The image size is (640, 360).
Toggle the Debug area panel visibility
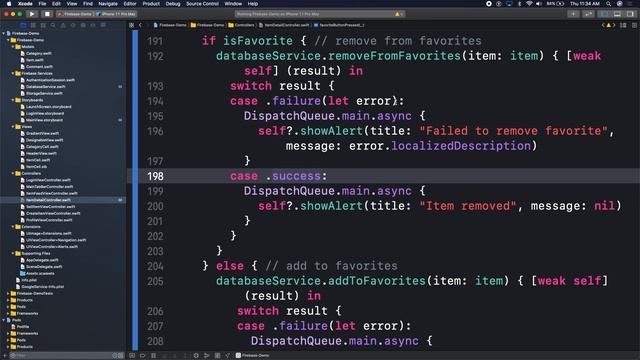click(617, 14)
